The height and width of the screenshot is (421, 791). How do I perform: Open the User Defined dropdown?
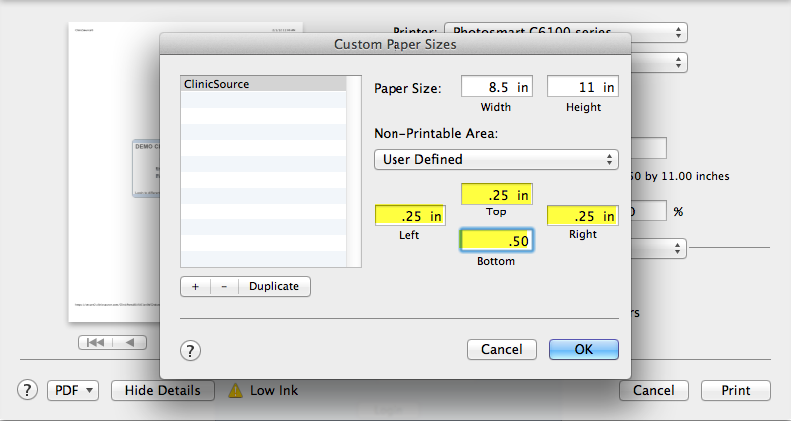coord(496,159)
